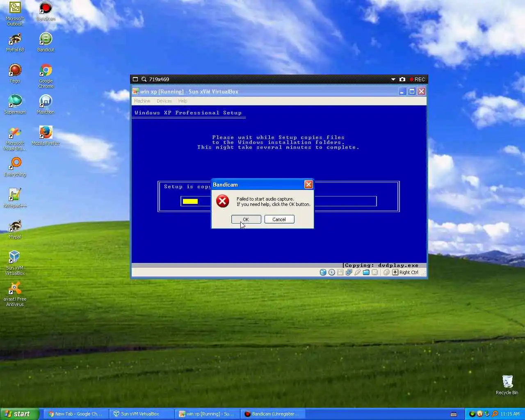Click the Windows start button
The image size is (525, 420).
point(20,414)
